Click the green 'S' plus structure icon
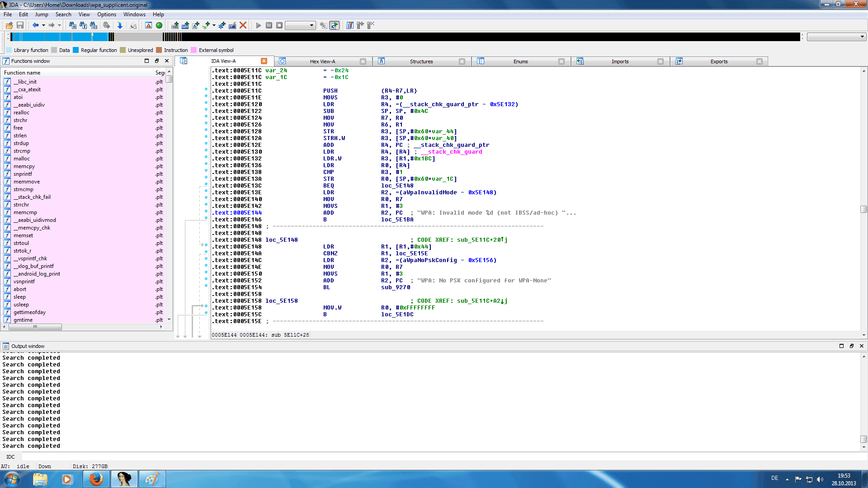868x488 pixels. pos(206,25)
